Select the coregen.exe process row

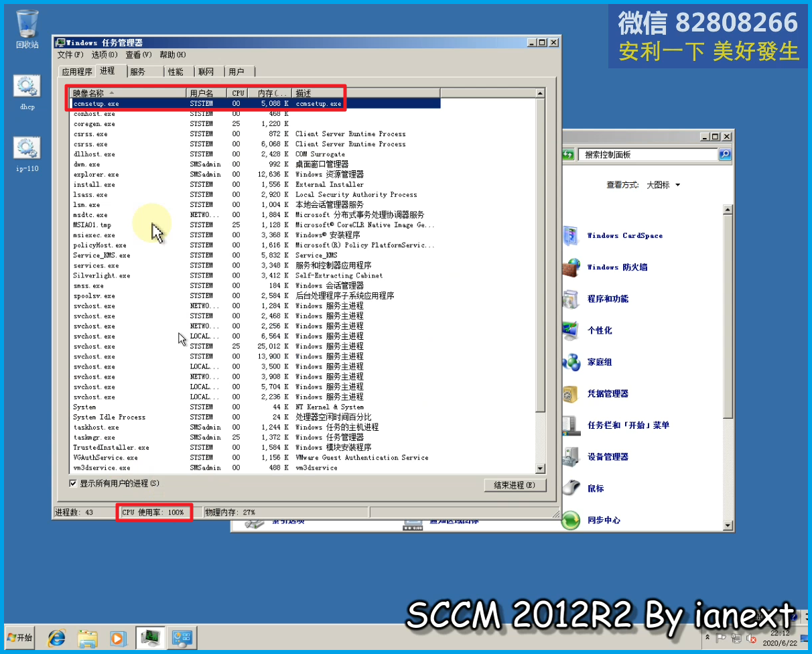click(x=256, y=124)
